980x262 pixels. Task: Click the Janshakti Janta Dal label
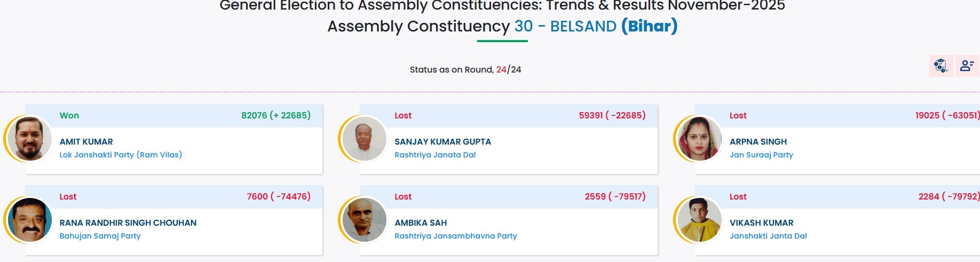coord(768,236)
